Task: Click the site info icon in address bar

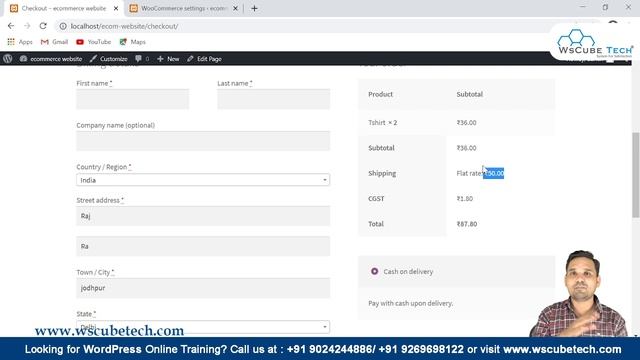Action: point(63,26)
